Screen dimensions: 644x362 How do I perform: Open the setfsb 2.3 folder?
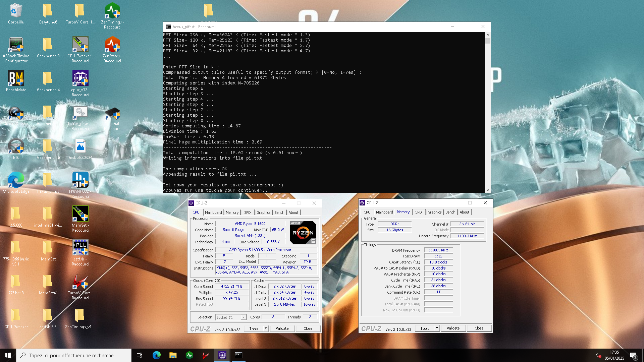pos(48,318)
